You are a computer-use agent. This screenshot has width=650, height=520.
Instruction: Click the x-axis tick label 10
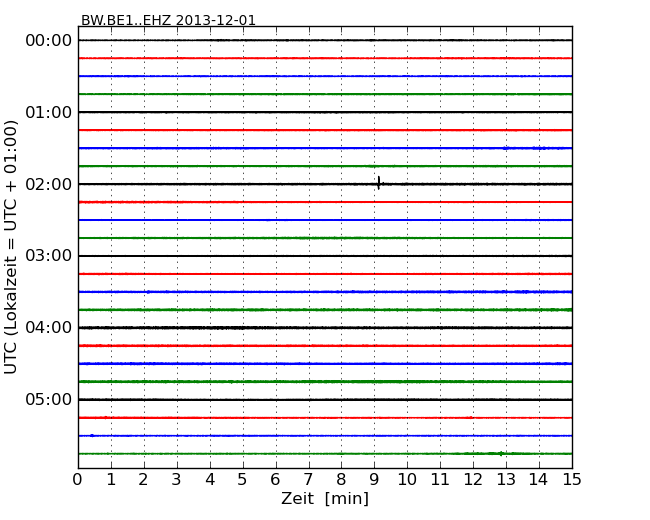tap(407, 480)
